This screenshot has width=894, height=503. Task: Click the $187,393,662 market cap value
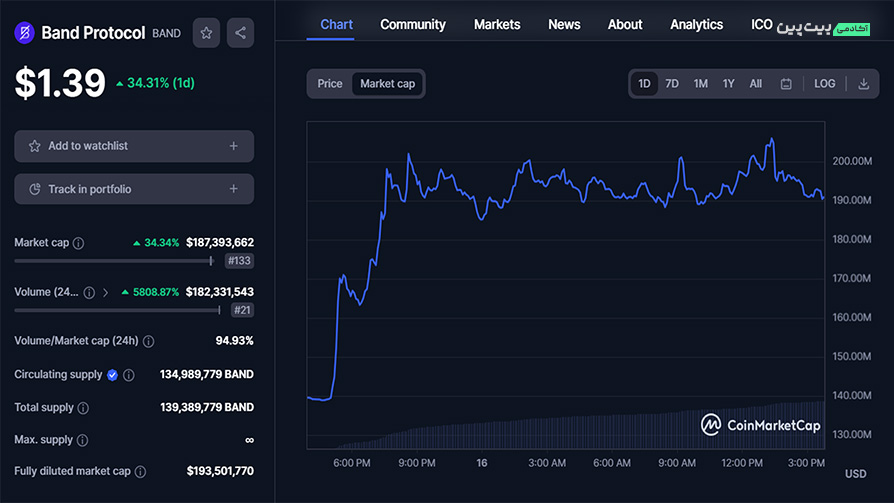click(x=220, y=243)
